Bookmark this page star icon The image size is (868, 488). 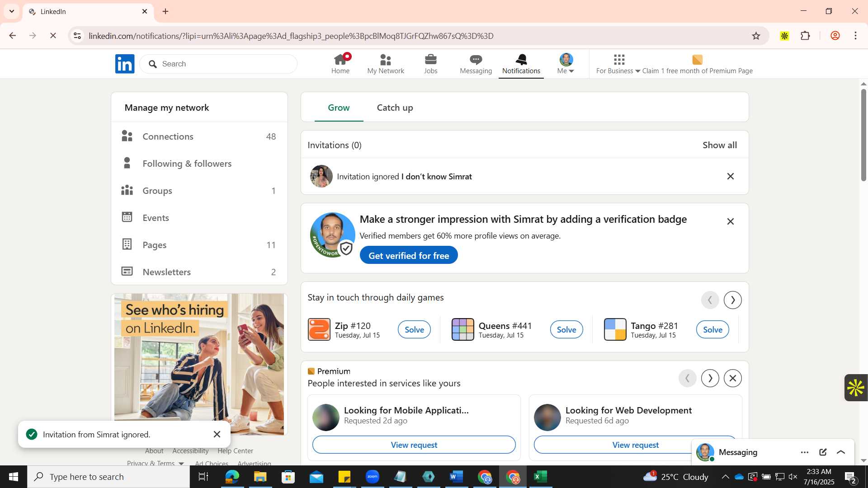pyautogui.click(x=756, y=36)
